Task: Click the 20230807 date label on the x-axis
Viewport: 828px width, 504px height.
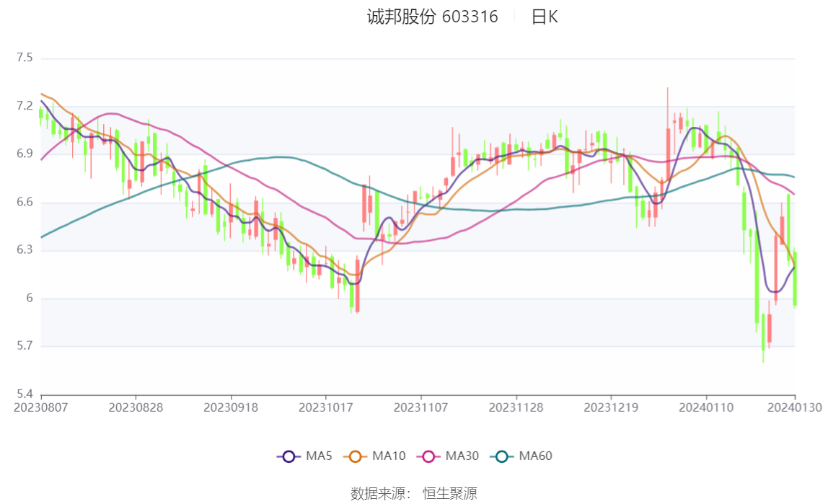Action: (41, 407)
